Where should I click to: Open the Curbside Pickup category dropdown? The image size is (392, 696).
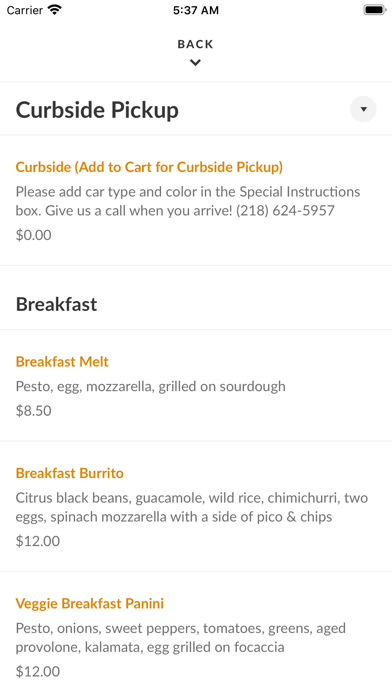tap(363, 109)
